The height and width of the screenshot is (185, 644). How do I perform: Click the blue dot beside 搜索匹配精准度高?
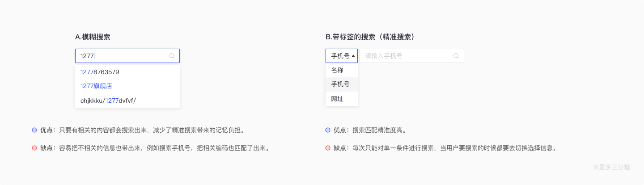click(328, 130)
